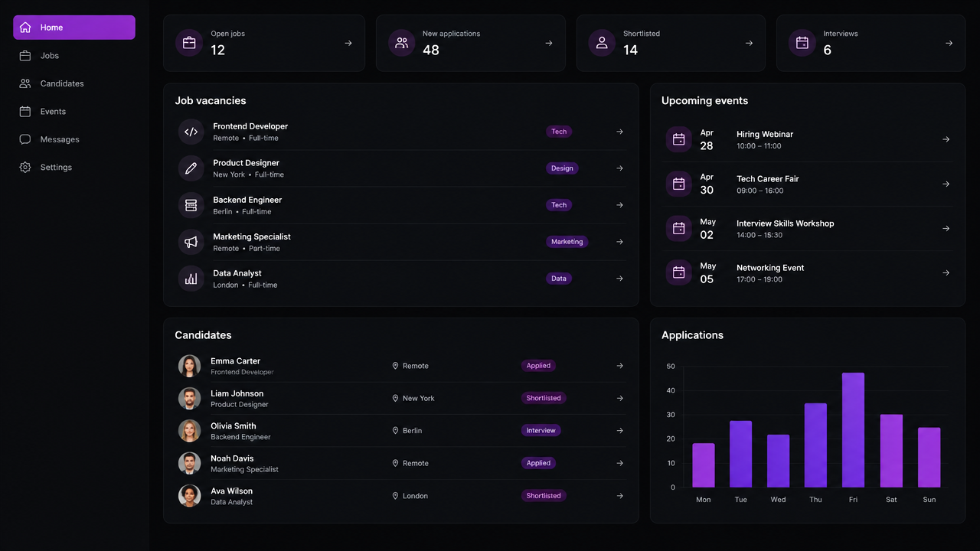The image size is (980, 551).
Task: Open Hiring Webinar event arrow
Action: [946, 139]
